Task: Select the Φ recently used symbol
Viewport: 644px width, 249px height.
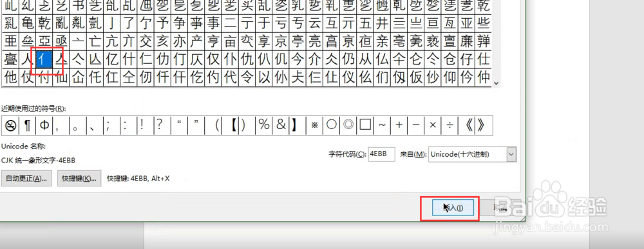Action: [44, 126]
